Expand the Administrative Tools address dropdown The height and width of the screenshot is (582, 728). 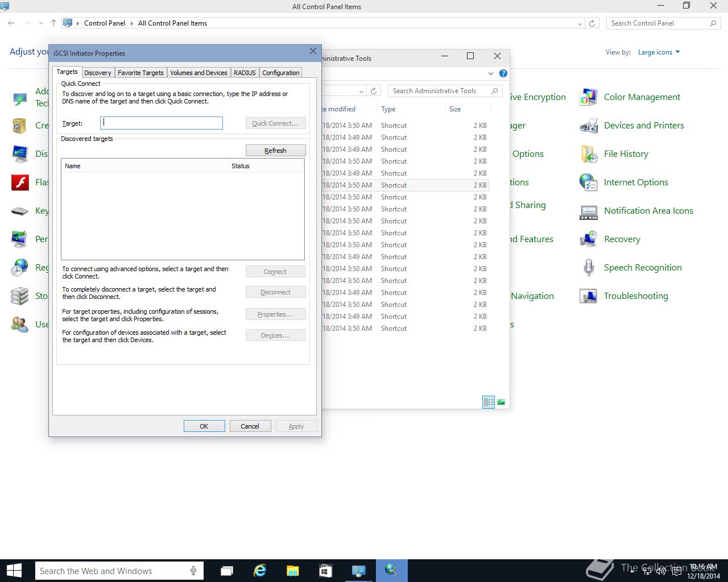coord(361,91)
